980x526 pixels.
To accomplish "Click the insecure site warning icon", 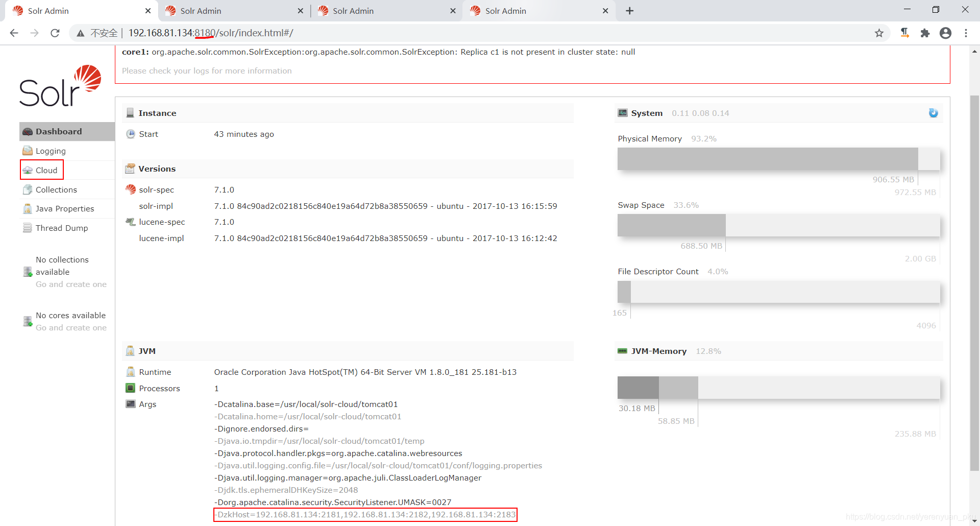I will [x=80, y=33].
